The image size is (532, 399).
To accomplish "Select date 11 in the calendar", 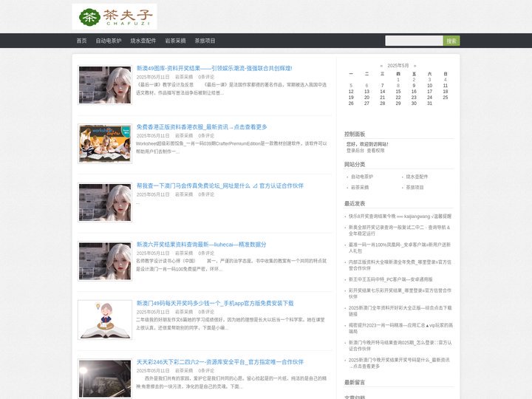I will click(x=445, y=86).
